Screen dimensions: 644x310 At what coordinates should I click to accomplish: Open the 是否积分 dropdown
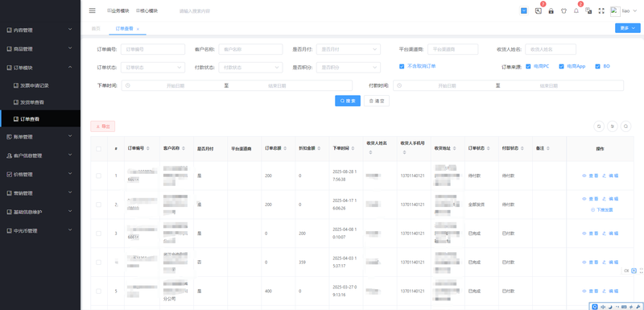pyautogui.click(x=349, y=68)
